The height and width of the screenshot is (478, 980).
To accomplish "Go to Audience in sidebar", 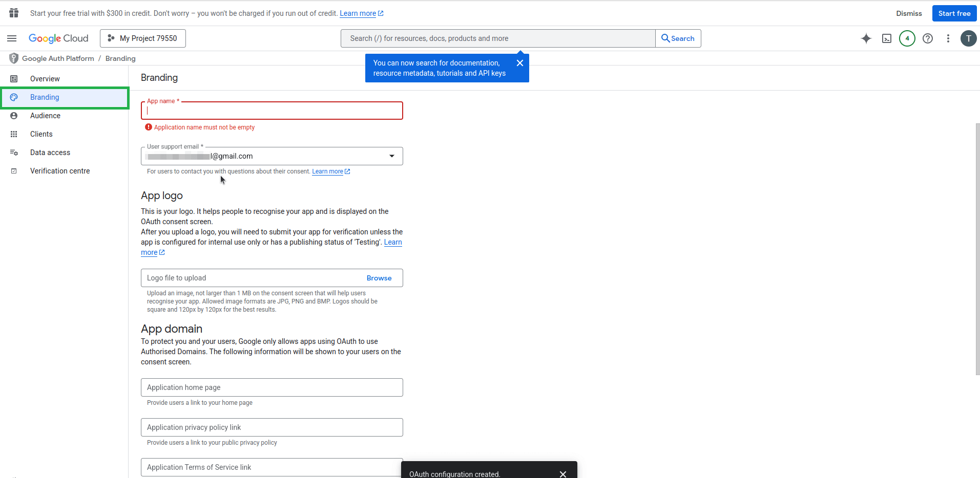I will coord(45,116).
